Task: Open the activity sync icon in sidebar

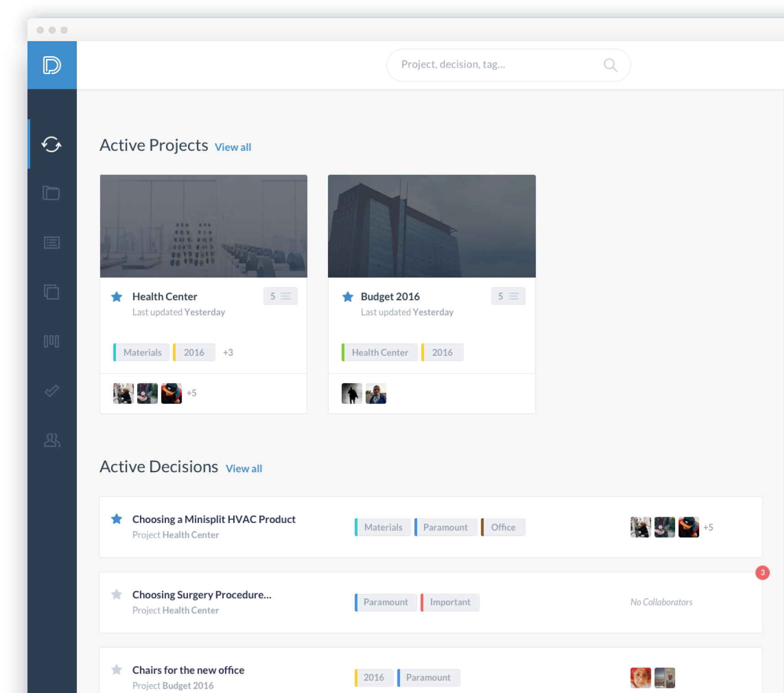Action: 51,144
